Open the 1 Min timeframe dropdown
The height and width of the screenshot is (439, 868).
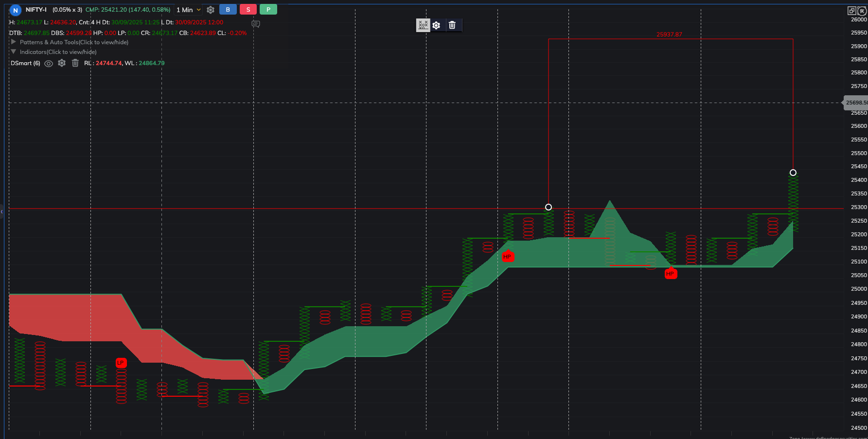coord(188,10)
